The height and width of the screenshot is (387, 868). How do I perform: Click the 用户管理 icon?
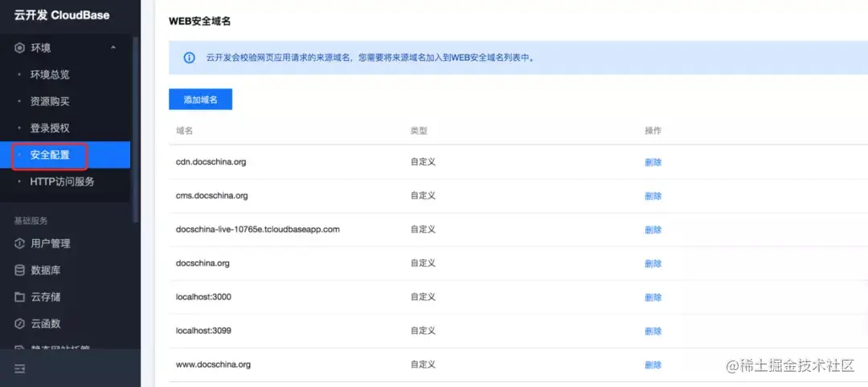click(19, 243)
